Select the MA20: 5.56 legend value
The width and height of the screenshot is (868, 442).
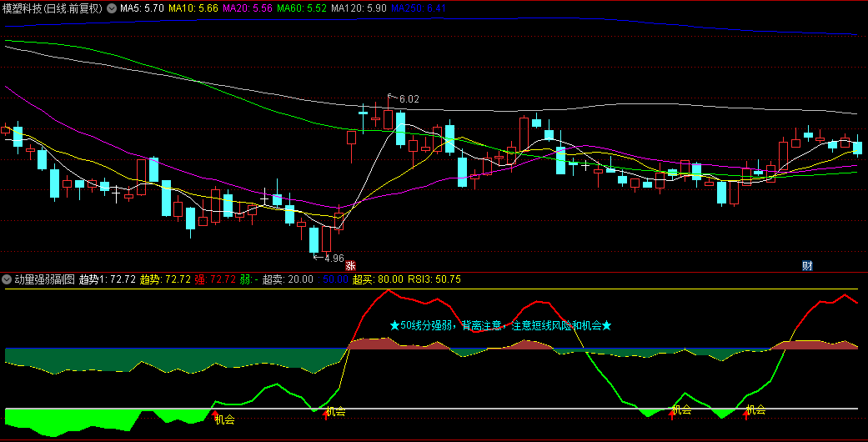tap(248, 8)
